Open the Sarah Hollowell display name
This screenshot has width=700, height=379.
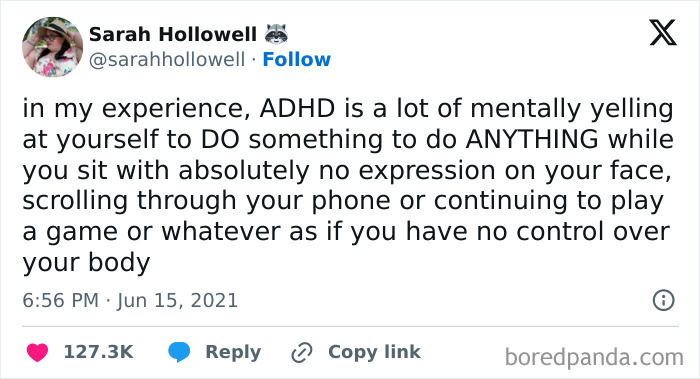(x=173, y=34)
